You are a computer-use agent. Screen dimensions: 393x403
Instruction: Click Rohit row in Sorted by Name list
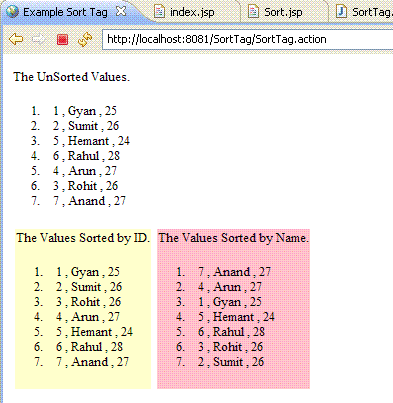tap(230, 347)
